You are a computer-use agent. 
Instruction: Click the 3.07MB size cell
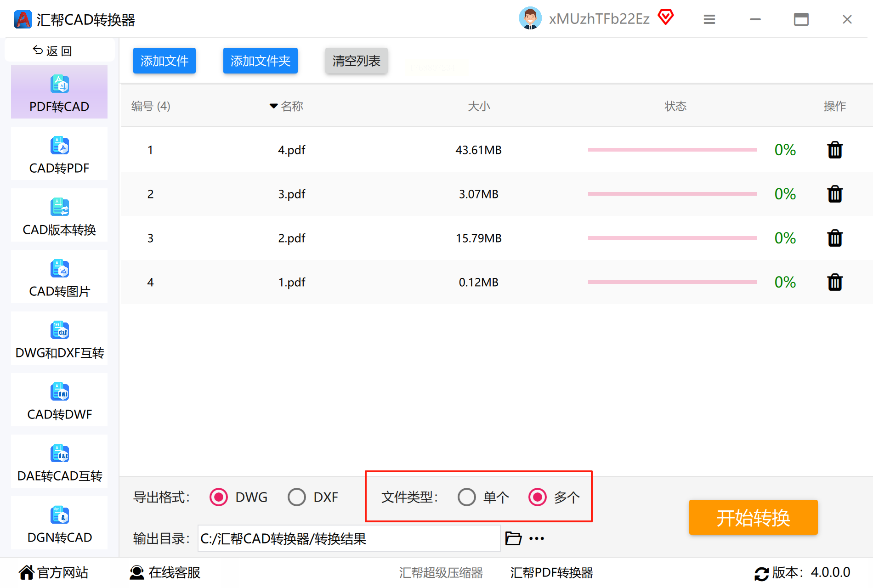coord(479,194)
